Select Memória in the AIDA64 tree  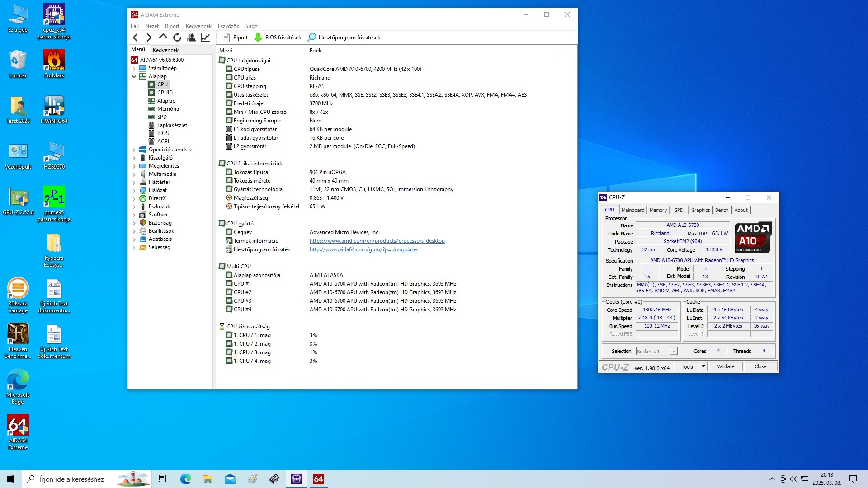tap(168, 109)
